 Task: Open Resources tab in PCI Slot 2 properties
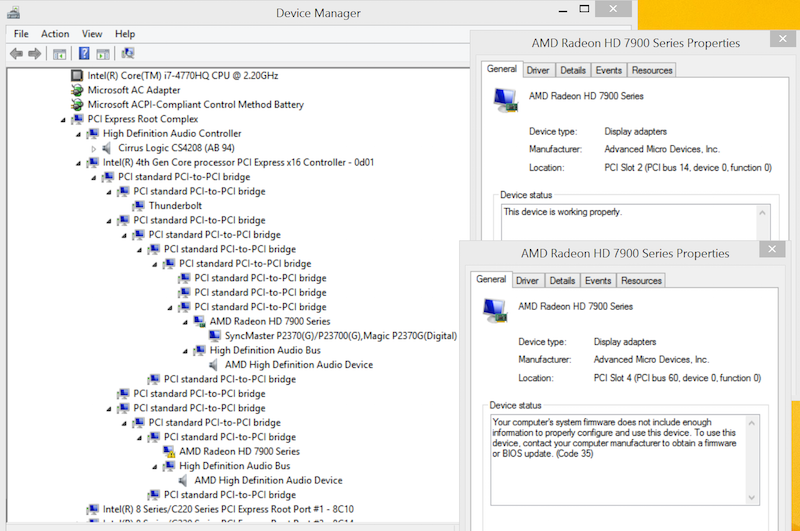point(652,70)
